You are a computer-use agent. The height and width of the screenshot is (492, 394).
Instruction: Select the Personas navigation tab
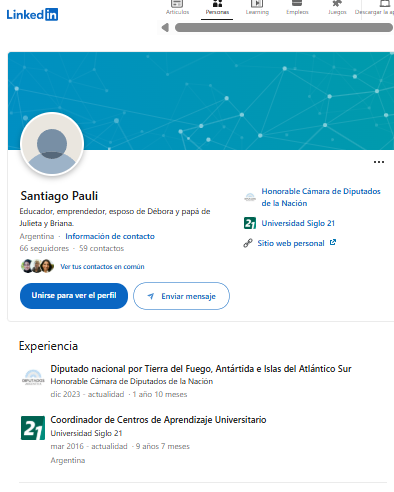pos(217,7)
